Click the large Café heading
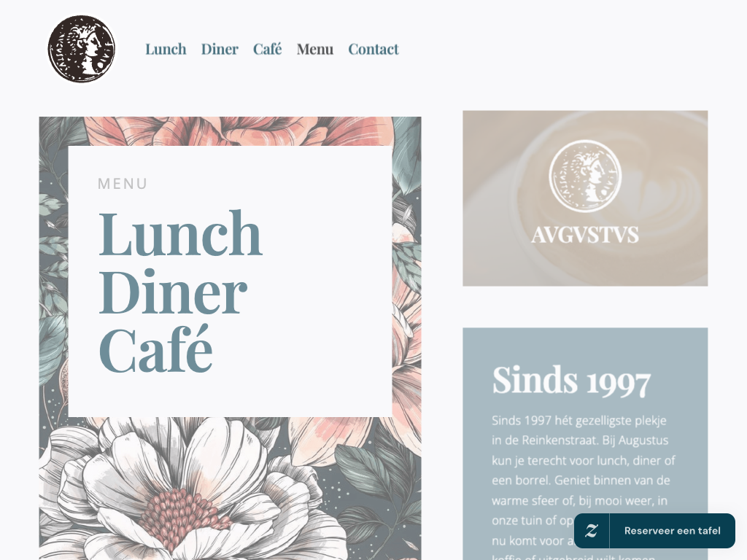 (156, 349)
